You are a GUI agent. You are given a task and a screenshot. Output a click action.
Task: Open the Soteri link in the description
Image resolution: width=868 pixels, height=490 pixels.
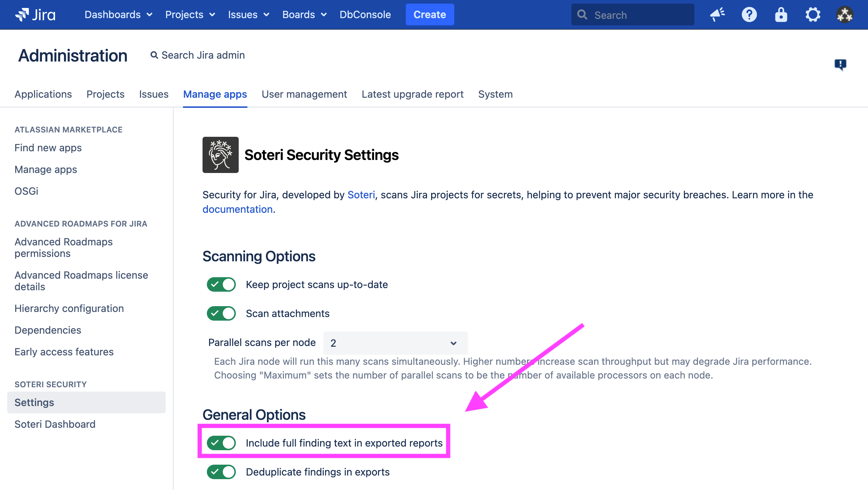point(361,195)
